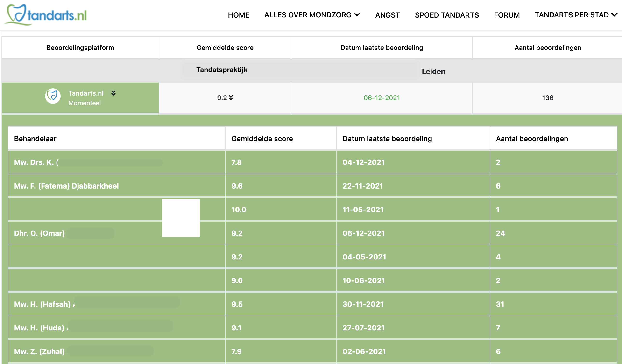
Task: Click the date 10-06-2021
Action: (364, 280)
